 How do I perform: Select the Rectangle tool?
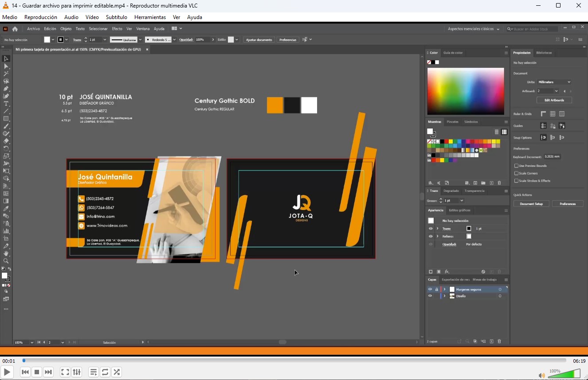coord(6,119)
